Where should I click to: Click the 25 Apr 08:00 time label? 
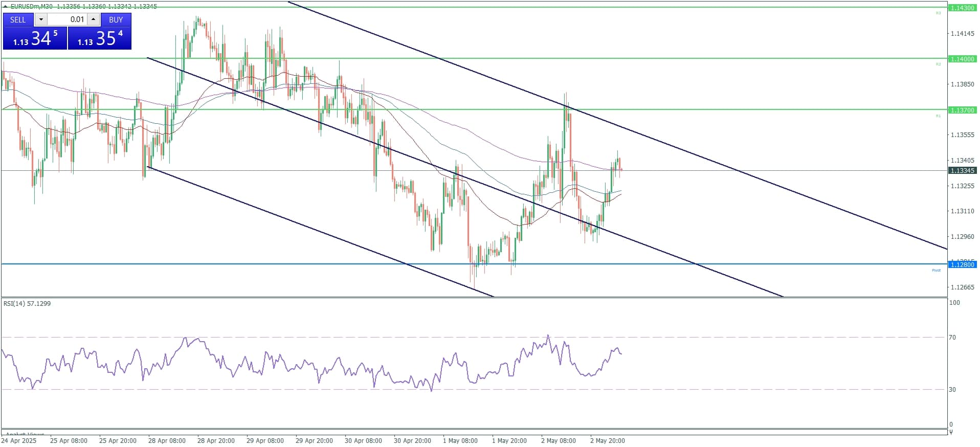pos(69,440)
